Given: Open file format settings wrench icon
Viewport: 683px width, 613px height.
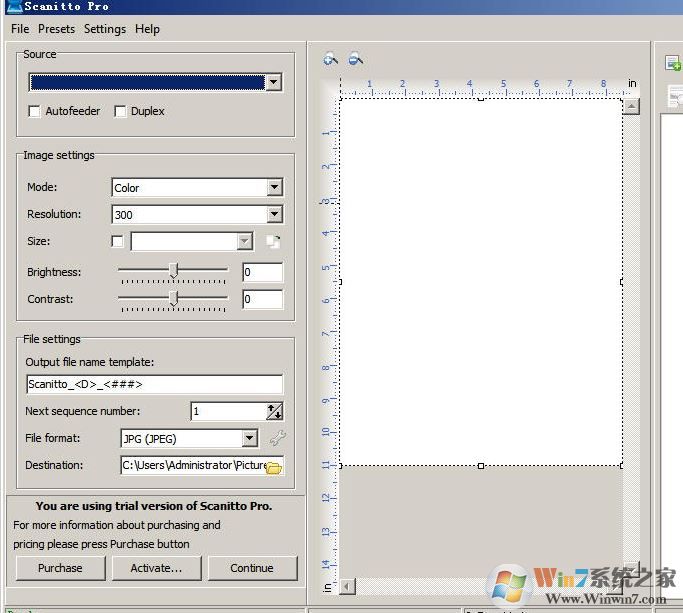Looking at the screenshot, I should pyautogui.click(x=277, y=438).
